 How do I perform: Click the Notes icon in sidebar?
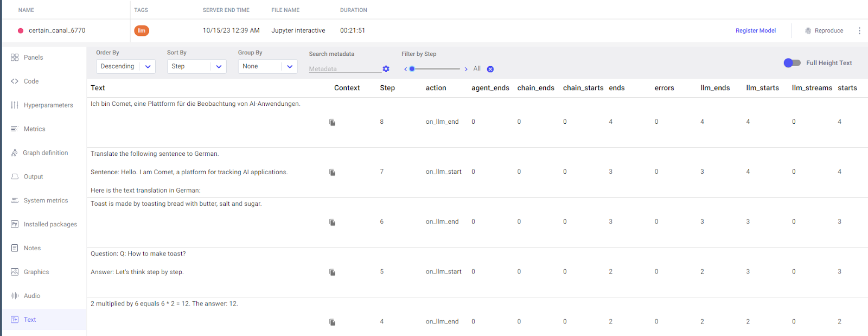coord(15,248)
